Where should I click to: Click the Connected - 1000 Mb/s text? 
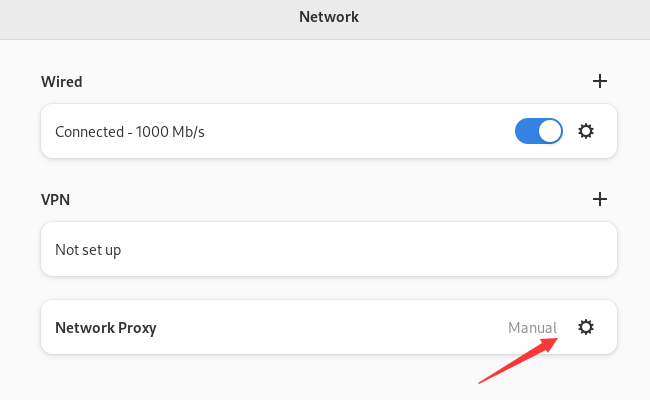click(130, 132)
